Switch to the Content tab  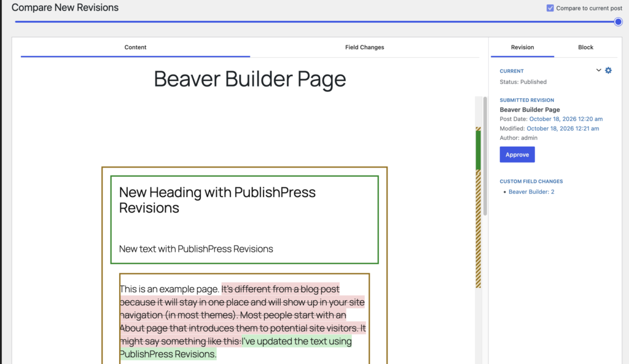tap(135, 47)
